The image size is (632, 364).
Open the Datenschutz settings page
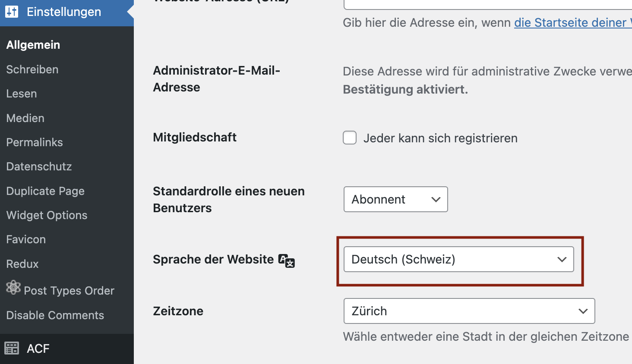[39, 166]
